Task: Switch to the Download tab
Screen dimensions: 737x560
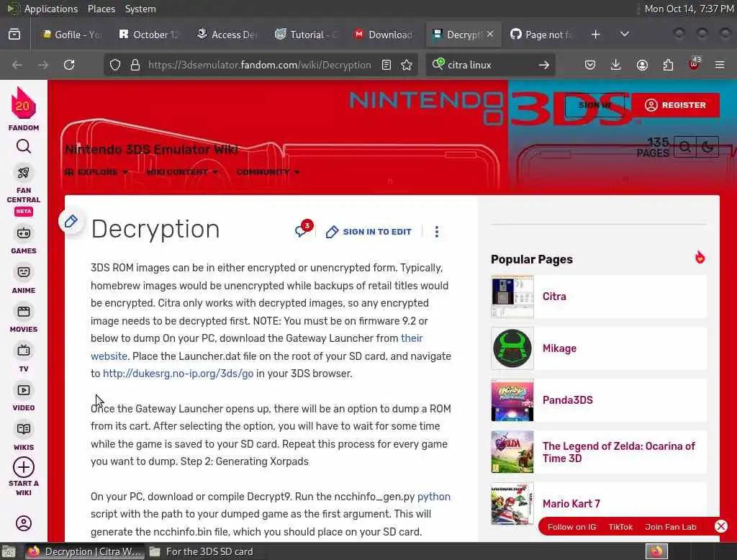Action: [384, 35]
